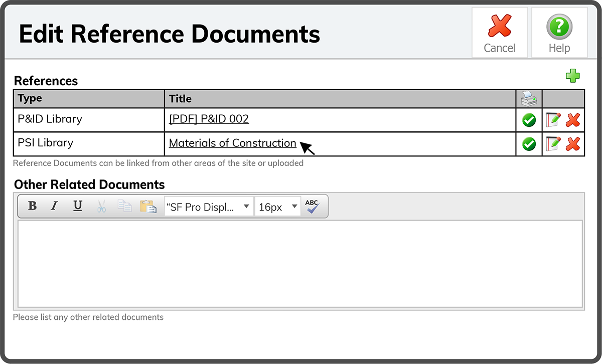The height and width of the screenshot is (364, 602).
Task: Delete the PSI Library reference row
Action: click(573, 144)
